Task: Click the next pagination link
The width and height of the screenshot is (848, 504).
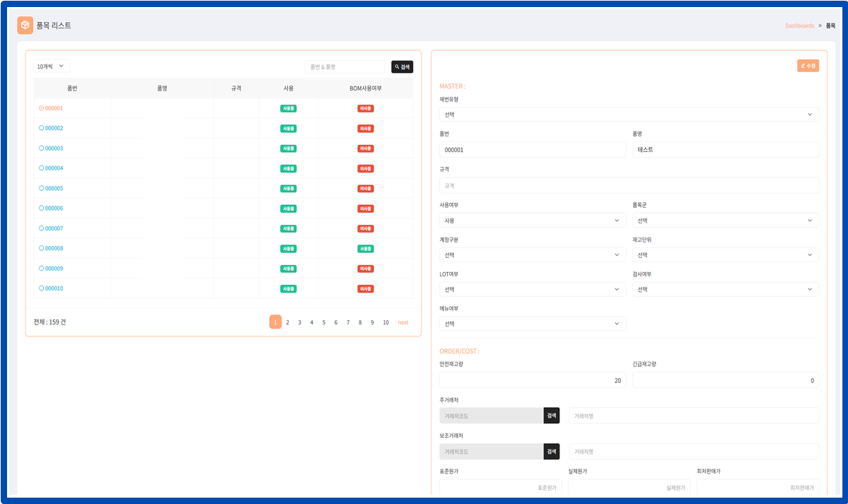Action: point(403,322)
